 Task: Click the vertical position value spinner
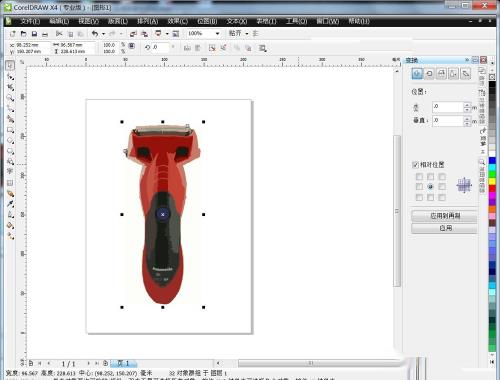[x=467, y=121]
